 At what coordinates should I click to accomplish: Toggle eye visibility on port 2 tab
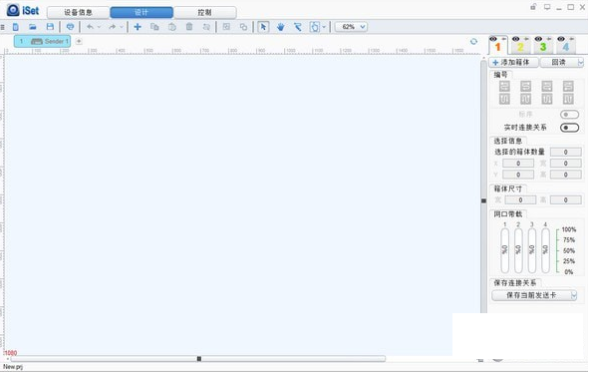[x=515, y=39]
